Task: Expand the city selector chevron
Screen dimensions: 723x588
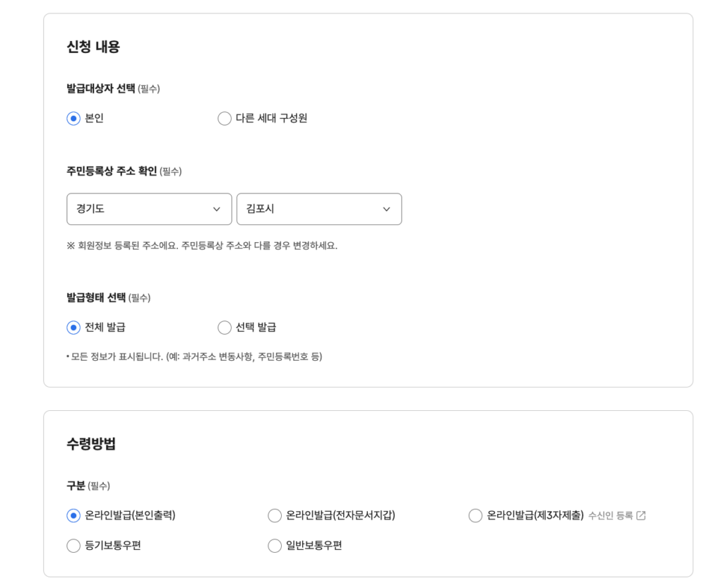Action: click(386, 209)
